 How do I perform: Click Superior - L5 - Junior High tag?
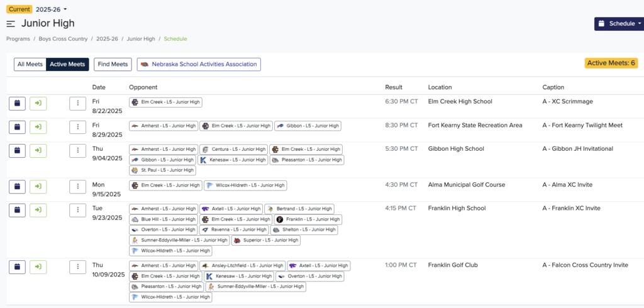click(266, 240)
